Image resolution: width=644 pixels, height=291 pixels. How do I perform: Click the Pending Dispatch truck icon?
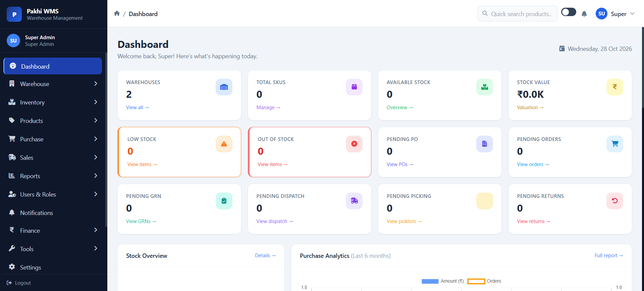(x=354, y=201)
